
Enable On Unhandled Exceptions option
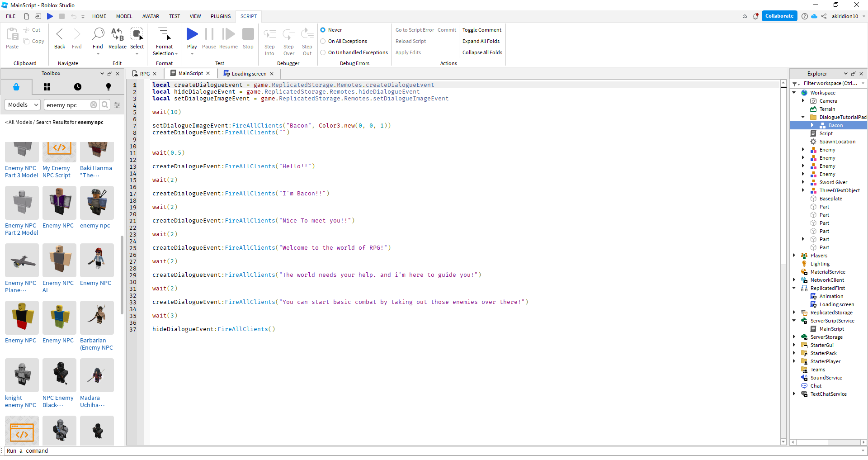[x=323, y=52]
